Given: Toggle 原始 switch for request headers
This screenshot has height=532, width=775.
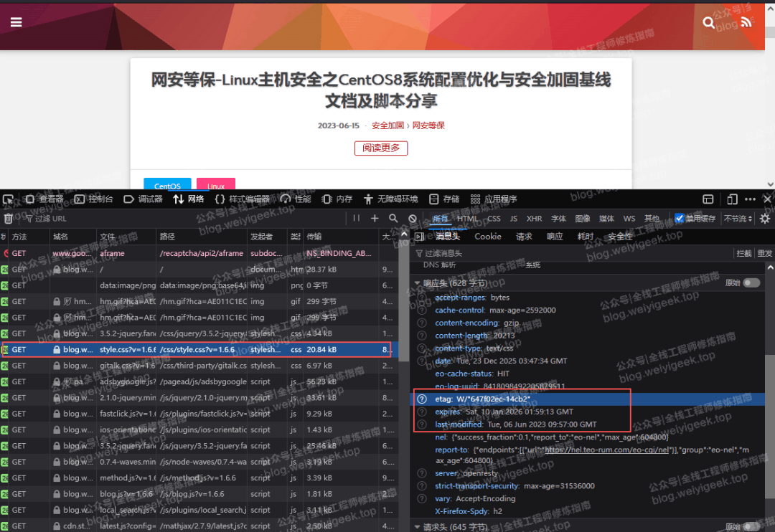Looking at the screenshot, I should pyautogui.click(x=751, y=527).
